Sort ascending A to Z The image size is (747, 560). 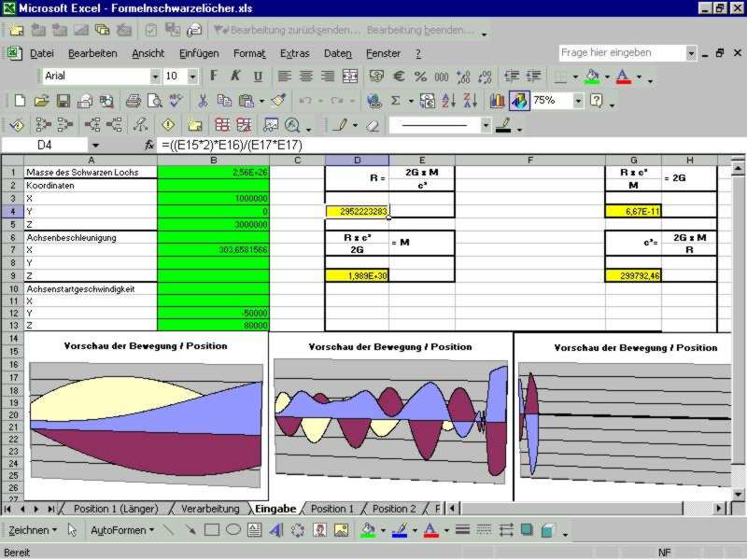point(448,101)
